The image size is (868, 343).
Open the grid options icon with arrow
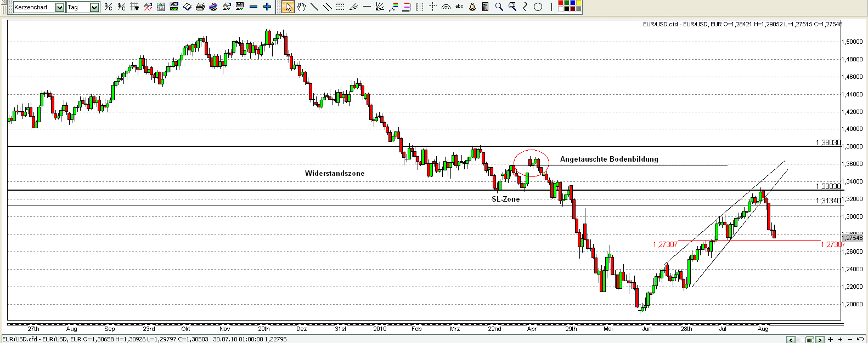click(134, 7)
